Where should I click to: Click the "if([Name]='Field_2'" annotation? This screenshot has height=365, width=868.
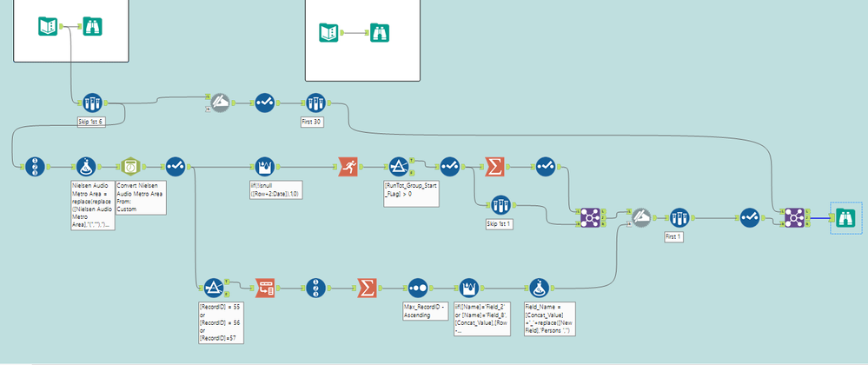481,319
